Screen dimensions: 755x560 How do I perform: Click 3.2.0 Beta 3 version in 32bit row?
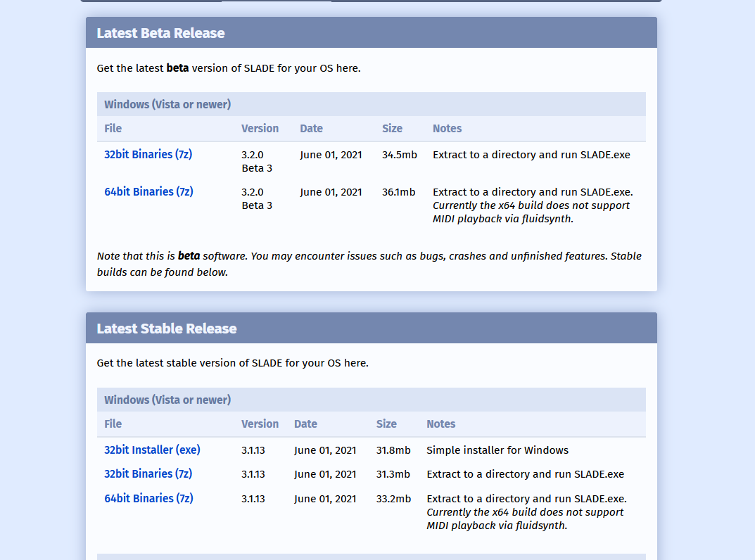coord(257,161)
